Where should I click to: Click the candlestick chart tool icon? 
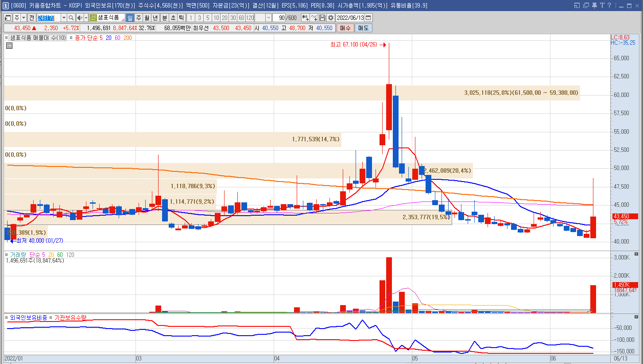click(x=306, y=18)
